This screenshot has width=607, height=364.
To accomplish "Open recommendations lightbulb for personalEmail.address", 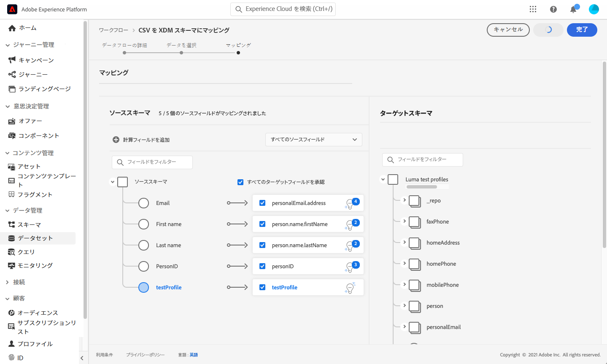I will [352, 203].
